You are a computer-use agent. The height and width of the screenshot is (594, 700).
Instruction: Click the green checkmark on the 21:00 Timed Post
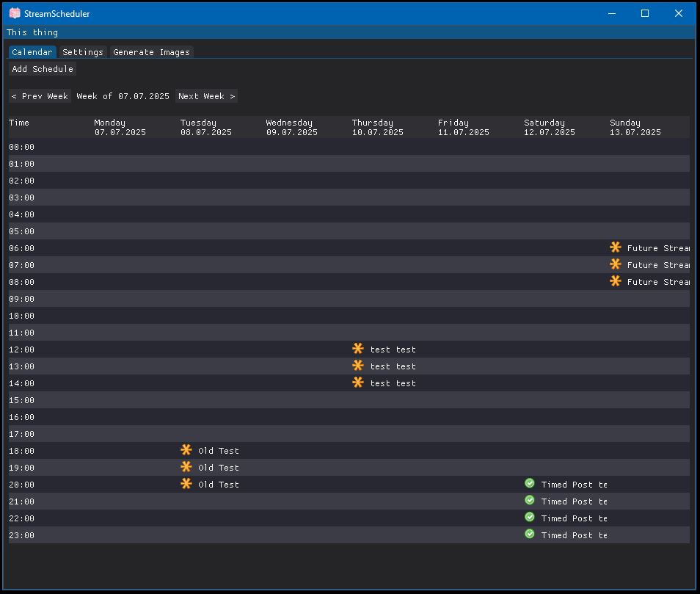[x=529, y=500]
